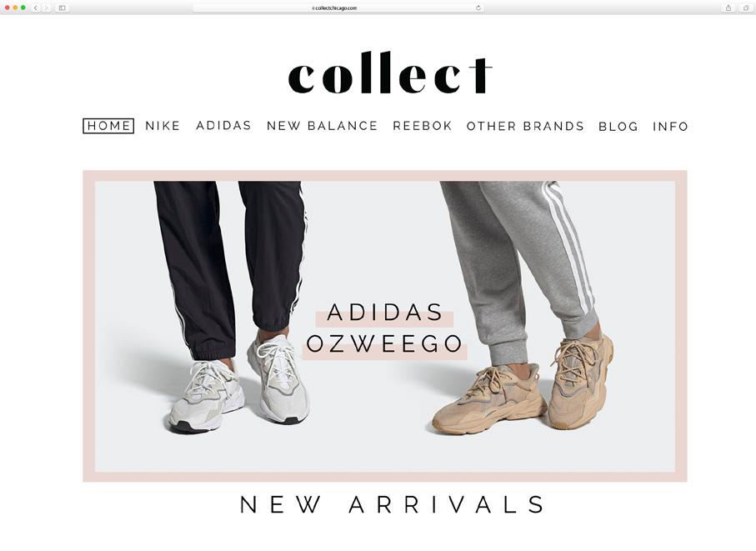756x551 pixels.
Task: Expand OTHER BRANDS menu
Action: click(525, 127)
